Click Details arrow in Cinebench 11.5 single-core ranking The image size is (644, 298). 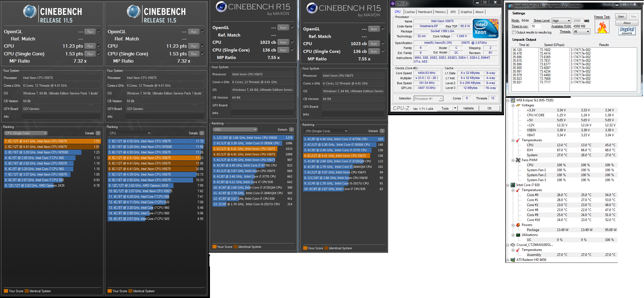click(x=98, y=133)
